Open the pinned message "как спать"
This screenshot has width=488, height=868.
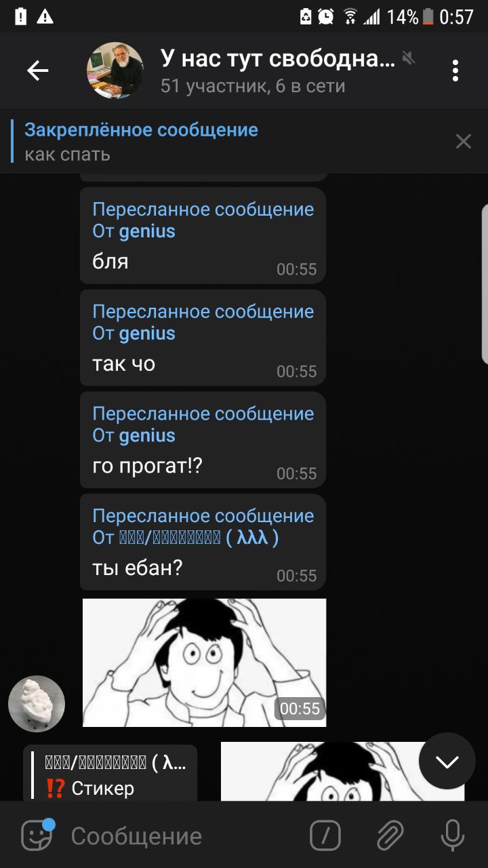click(230, 141)
